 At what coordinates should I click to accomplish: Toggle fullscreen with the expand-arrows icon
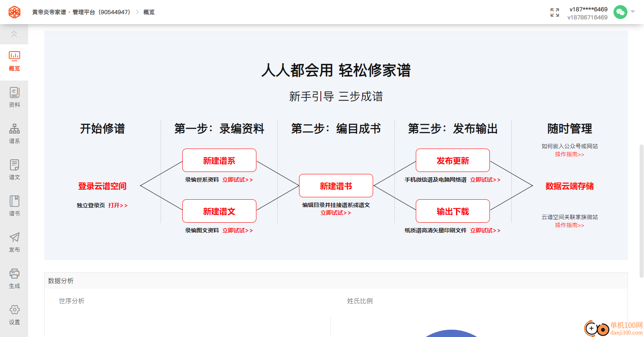pyautogui.click(x=555, y=12)
